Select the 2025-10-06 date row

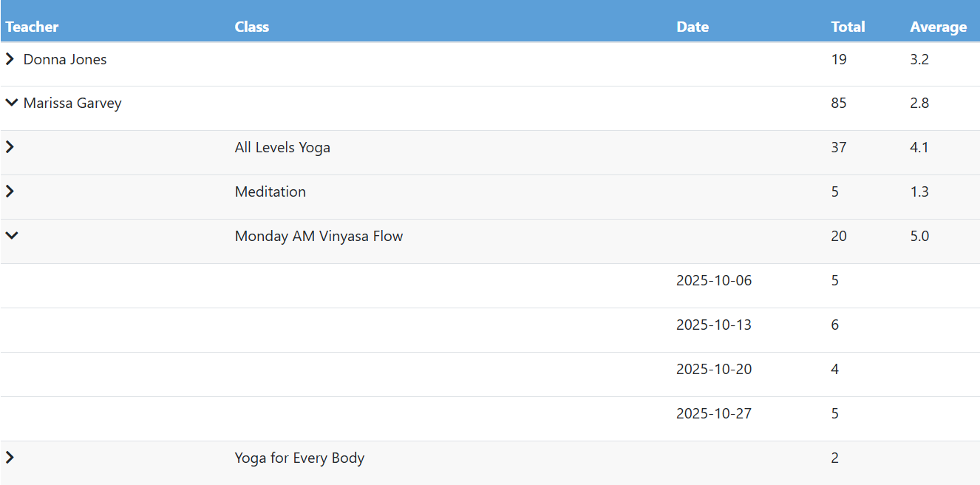pyautogui.click(x=714, y=280)
